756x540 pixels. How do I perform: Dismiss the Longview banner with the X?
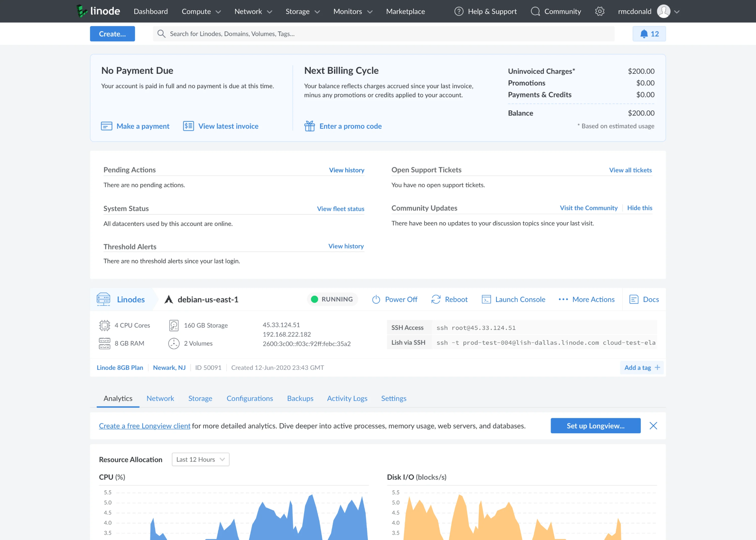coord(653,426)
